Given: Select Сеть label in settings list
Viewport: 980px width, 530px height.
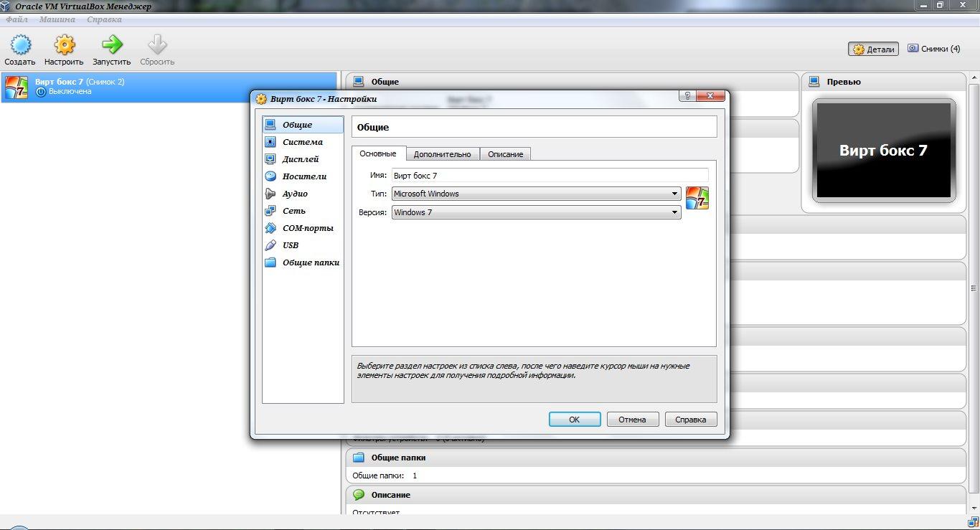Looking at the screenshot, I should click(294, 211).
